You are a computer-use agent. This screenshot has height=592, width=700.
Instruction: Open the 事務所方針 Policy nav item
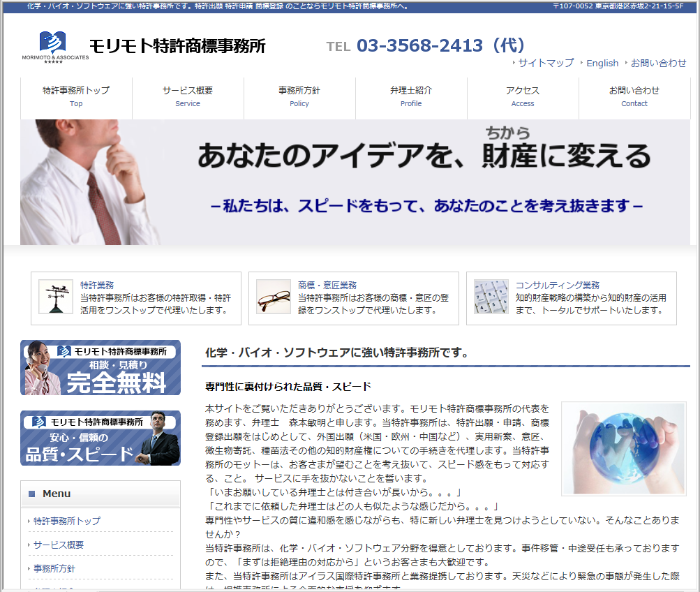(299, 97)
